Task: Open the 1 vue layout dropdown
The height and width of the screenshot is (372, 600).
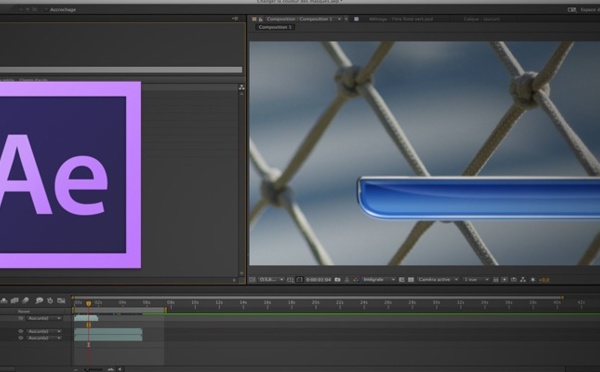Action: point(476,280)
